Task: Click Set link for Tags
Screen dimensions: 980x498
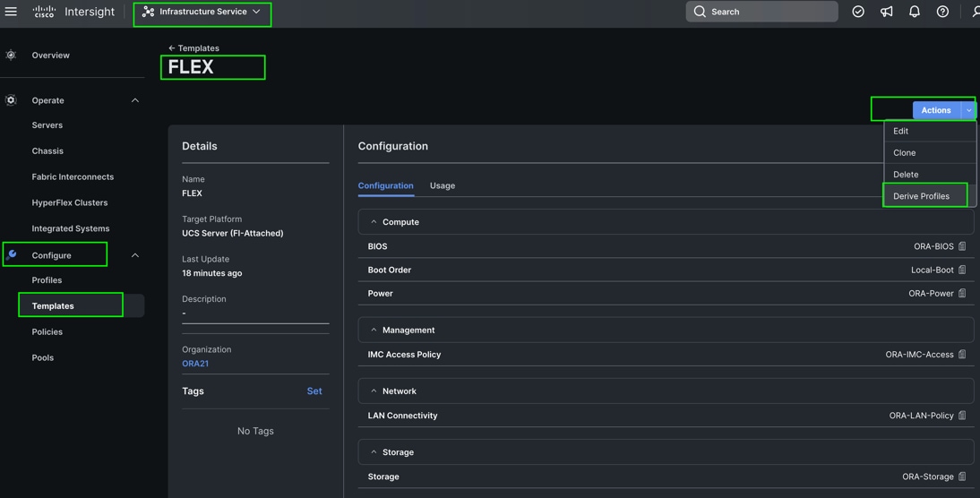Action: point(314,391)
